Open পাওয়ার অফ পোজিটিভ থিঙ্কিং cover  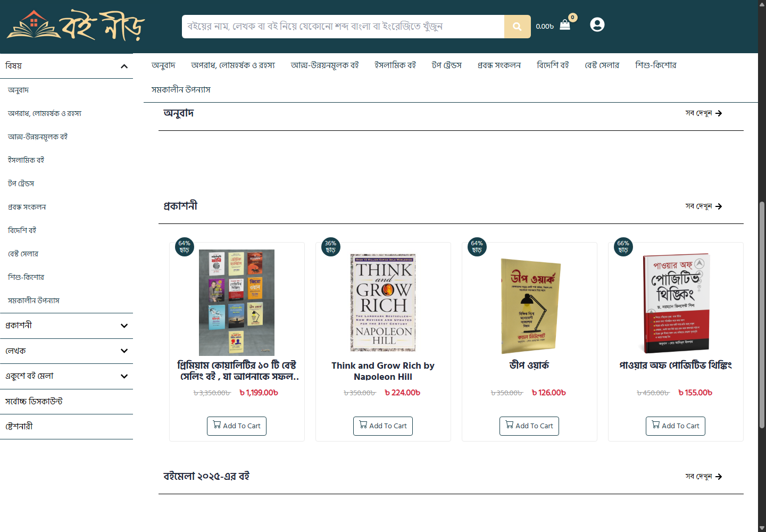676,303
